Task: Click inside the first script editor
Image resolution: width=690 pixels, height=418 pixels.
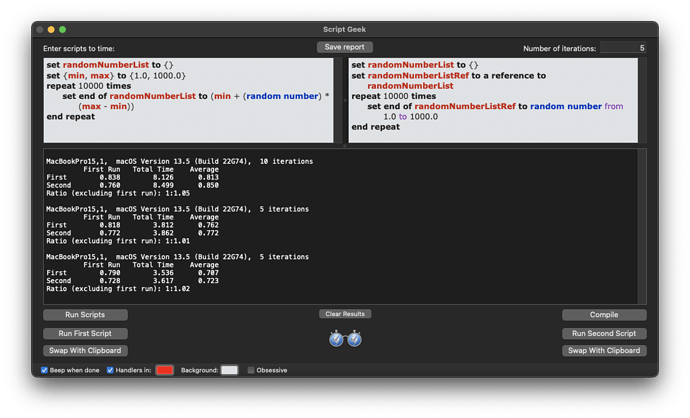Action: [188, 100]
